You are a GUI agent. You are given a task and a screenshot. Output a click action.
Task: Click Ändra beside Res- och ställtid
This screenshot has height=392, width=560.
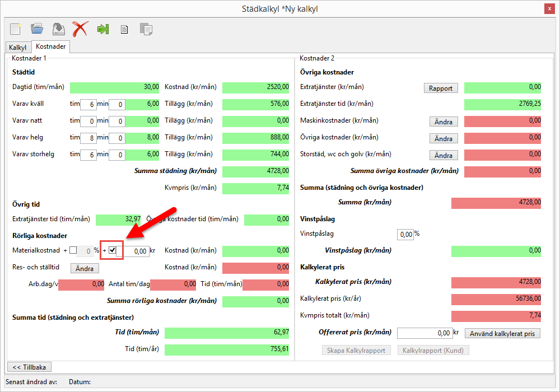coord(85,268)
